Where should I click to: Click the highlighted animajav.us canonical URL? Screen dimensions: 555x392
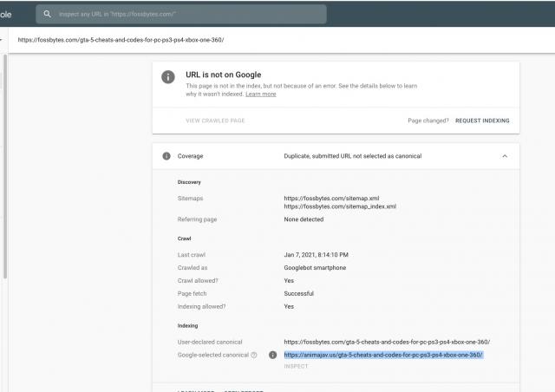tap(383, 355)
